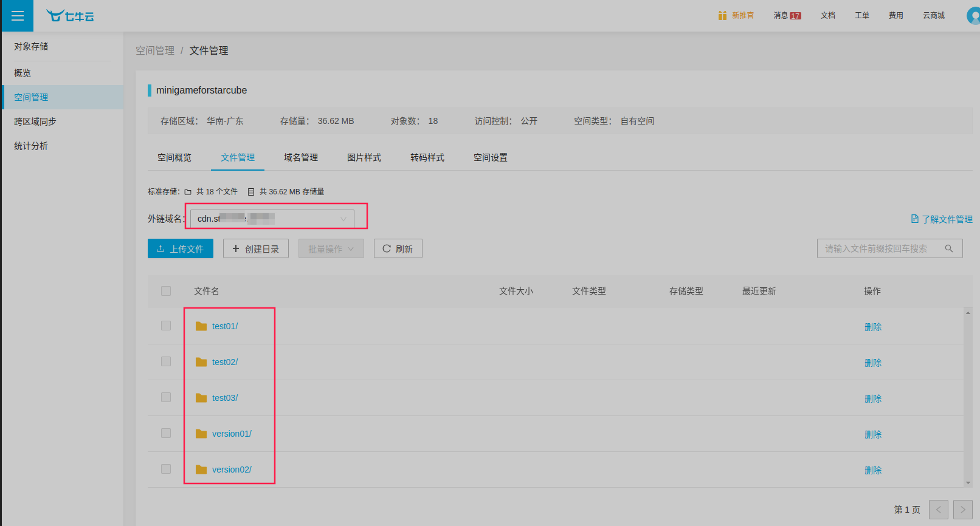Open the 了解文件管理 link
The height and width of the screenshot is (526, 980).
[947, 219]
